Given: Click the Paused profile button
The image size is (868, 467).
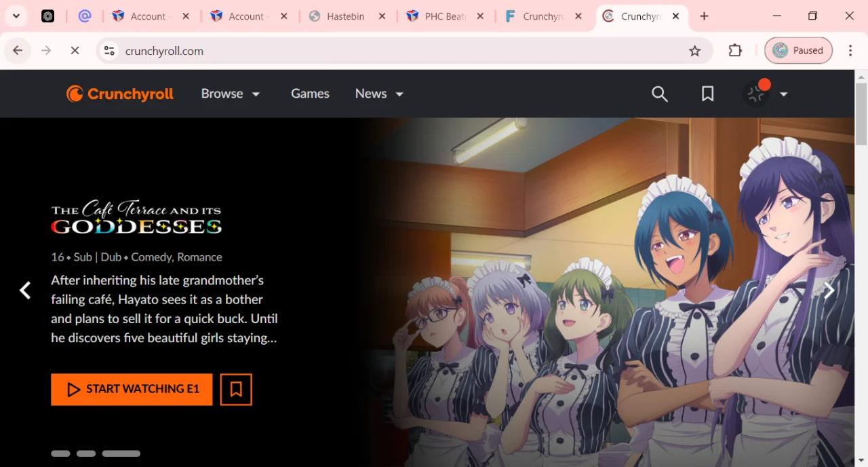Looking at the screenshot, I should point(798,51).
